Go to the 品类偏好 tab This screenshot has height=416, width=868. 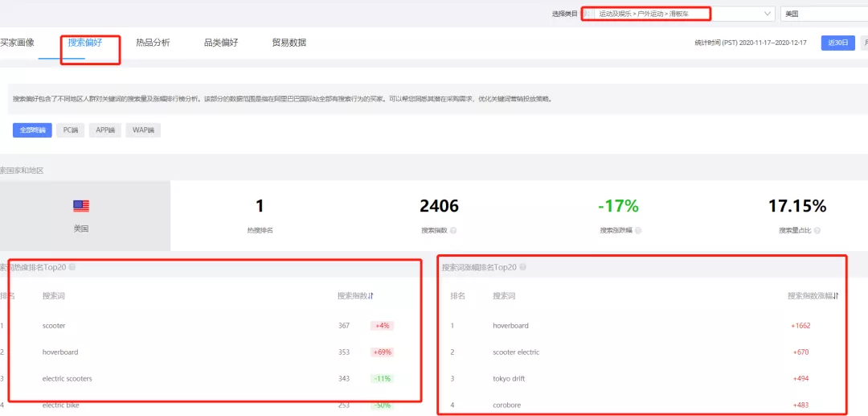(x=221, y=43)
